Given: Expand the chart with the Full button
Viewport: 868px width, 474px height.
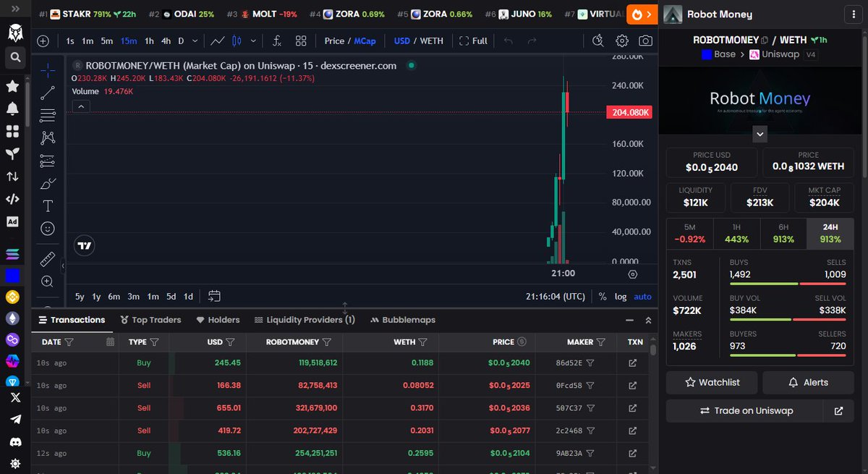Looking at the screenshot, I should coord(473,41).
